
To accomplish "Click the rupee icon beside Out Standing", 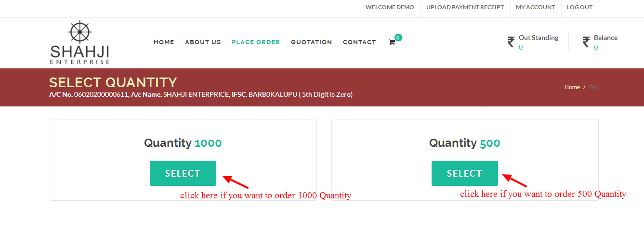I will click(x=511, y=42).
